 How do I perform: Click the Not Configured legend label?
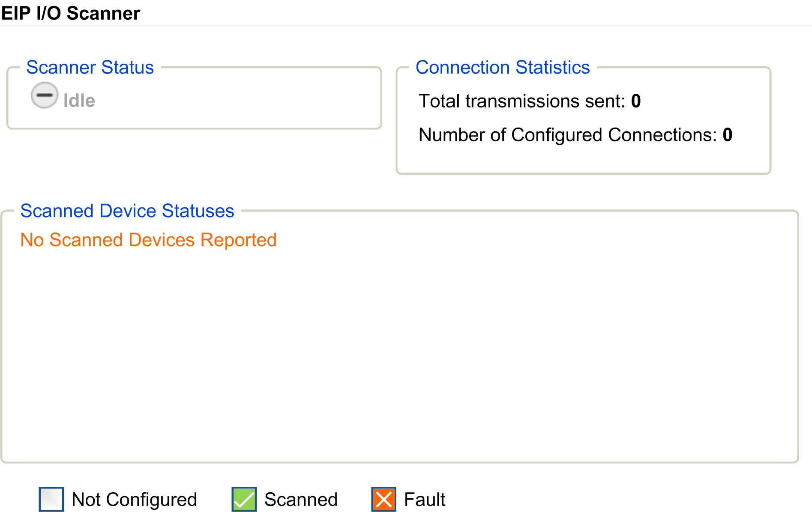[x=134, y=500]
